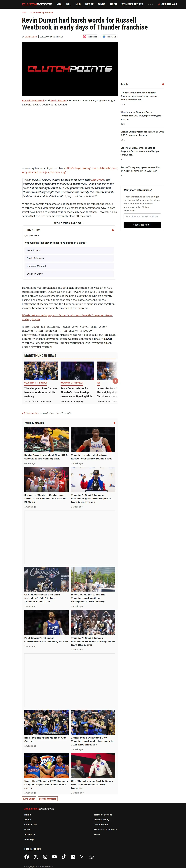Screen dimensions: 186x868
Task: Open the TikTok icon in footer
Action: pyautogui.click(x=63, y=857)
